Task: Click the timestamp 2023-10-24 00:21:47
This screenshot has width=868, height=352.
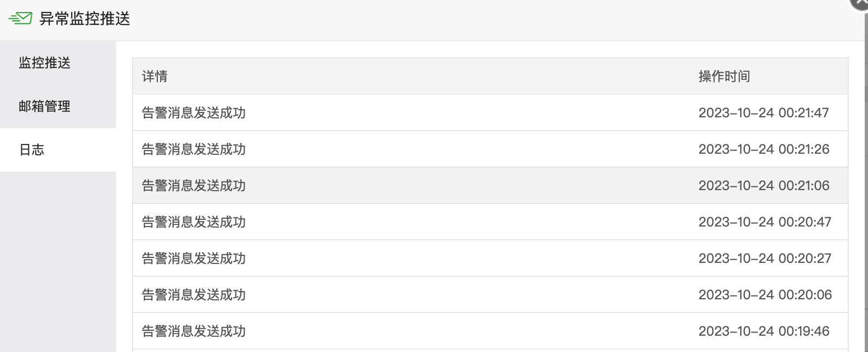Action: pos(764,113)
